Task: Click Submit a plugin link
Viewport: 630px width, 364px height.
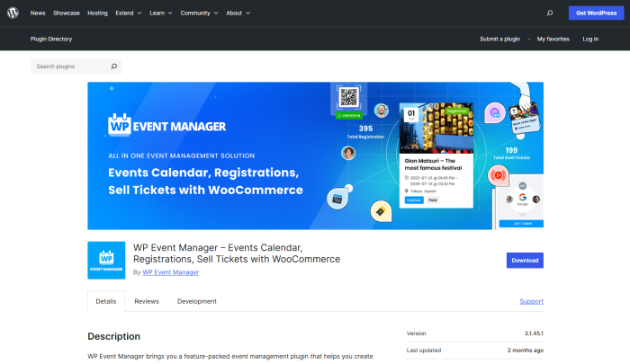Action: pos(499,39)
